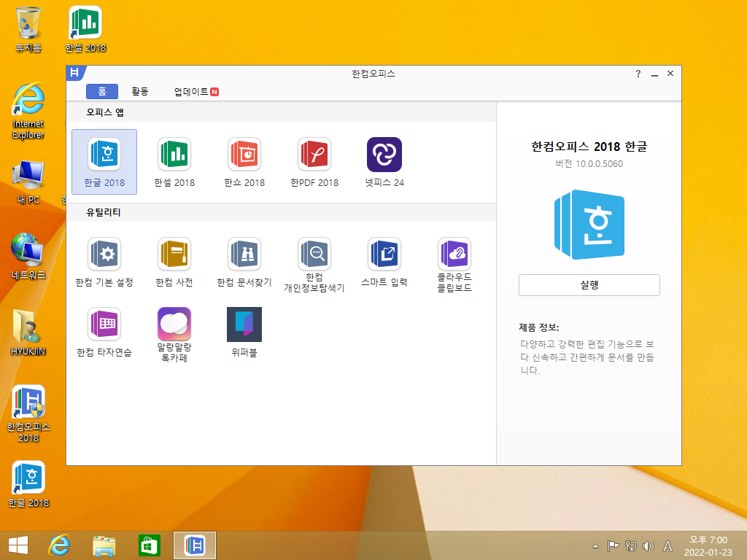Select the 네트워크 desktop icon
Viewport: 747px width, 560px height.
pos(28,256)
